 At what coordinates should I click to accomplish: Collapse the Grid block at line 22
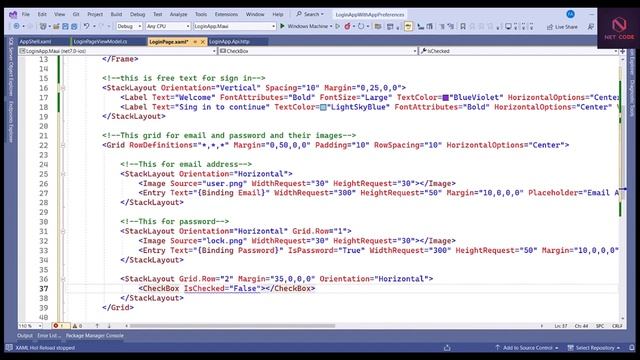pyautogui.click(x=63, y=145)
